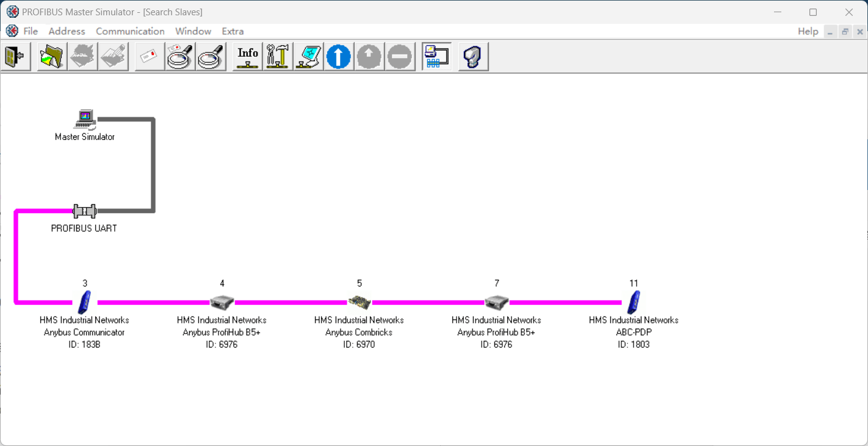This screenshot has width=868, height=446.
Task: Open the File menu
Action: click(x=31, y=31)
